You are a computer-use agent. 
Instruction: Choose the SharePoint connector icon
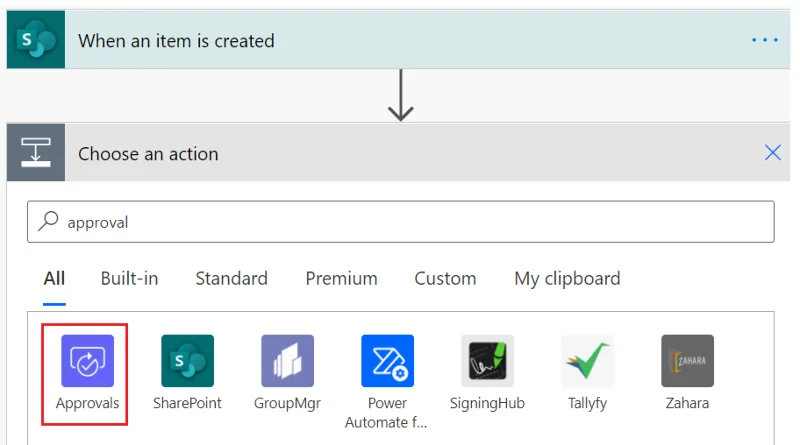point(187,361)
